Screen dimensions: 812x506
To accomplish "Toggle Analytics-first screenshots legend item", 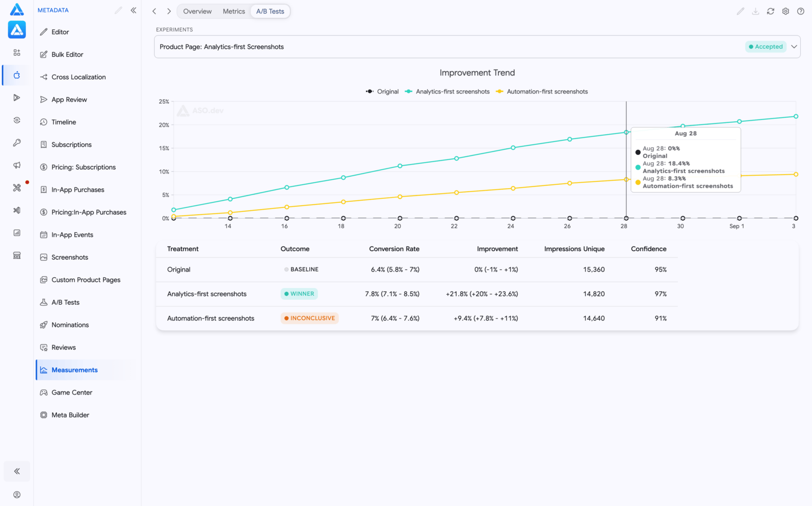I will pyautogui.click(x=447, y=91).
